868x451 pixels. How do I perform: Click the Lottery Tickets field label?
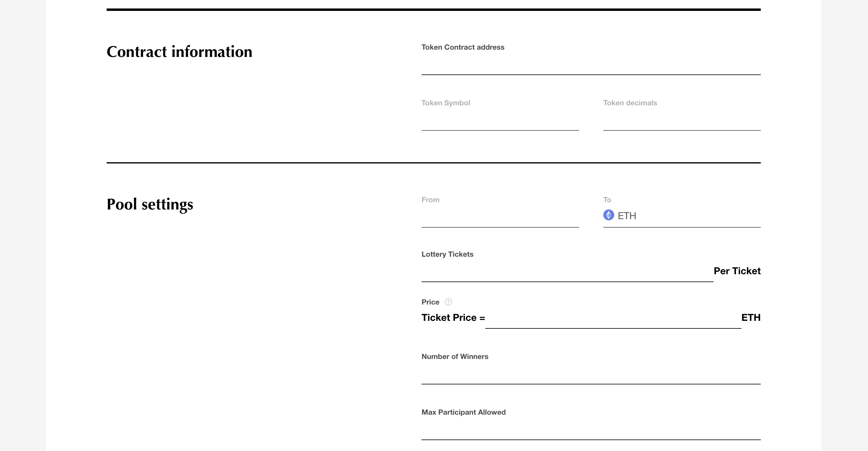click(447, 254)
